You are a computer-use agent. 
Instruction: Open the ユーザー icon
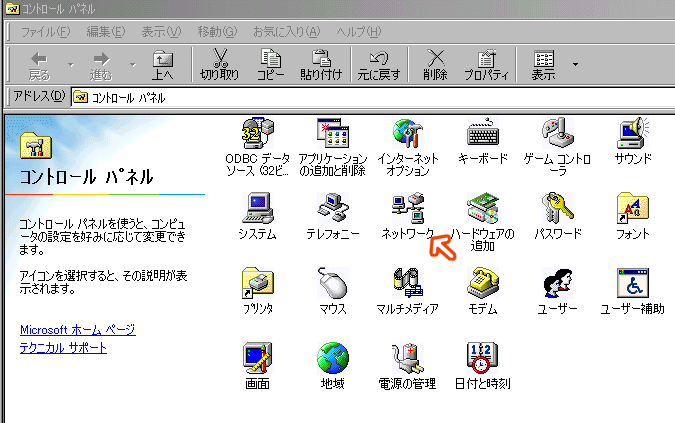coord(557,283)
